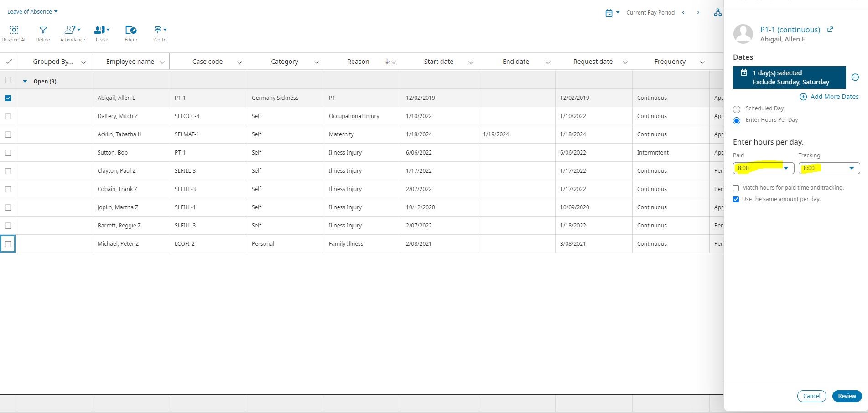Viewport: 868px width, 413px height.
Task: Open the Leave of Absence menu
Action: tap(32, 12)
